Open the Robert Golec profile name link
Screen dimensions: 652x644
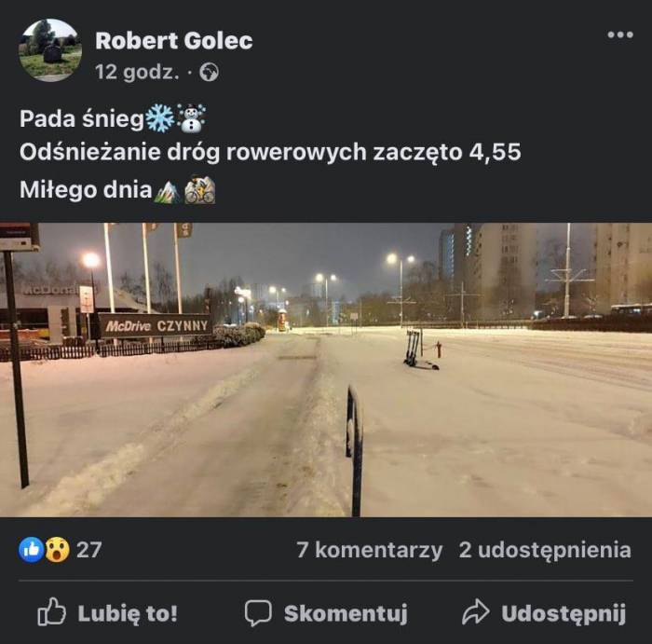click(174, 41)
